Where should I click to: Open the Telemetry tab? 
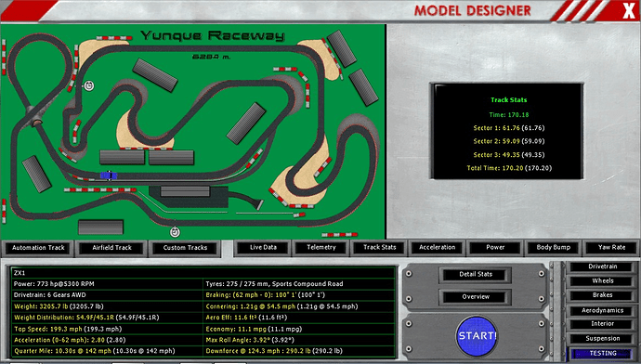click(x=321, y=247)
